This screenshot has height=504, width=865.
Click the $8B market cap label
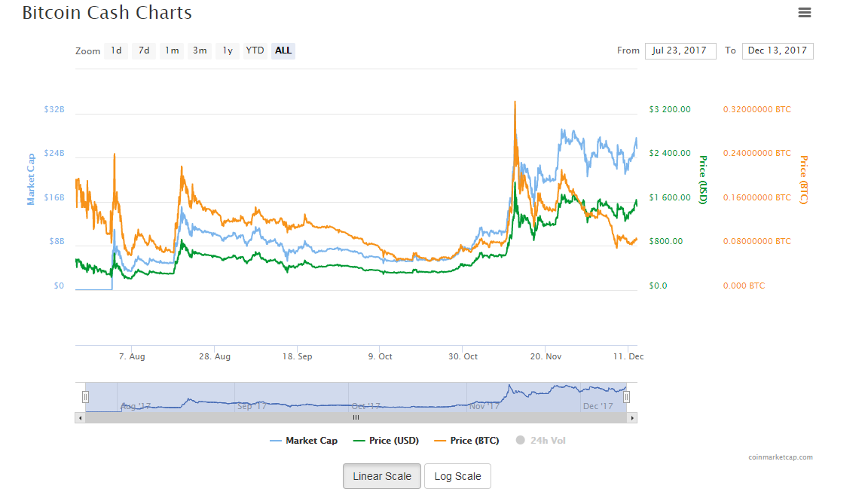(57, 241)
